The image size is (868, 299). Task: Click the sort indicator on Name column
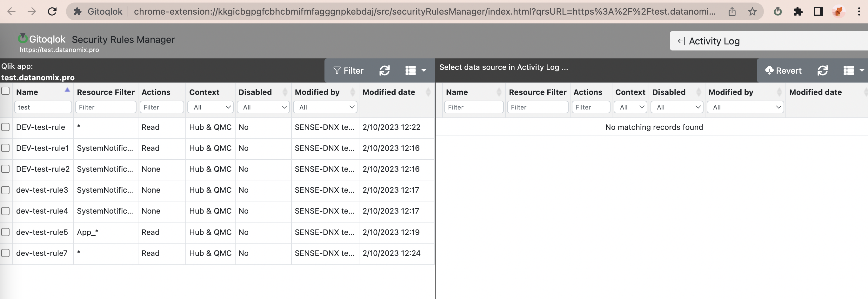(67, 90)
